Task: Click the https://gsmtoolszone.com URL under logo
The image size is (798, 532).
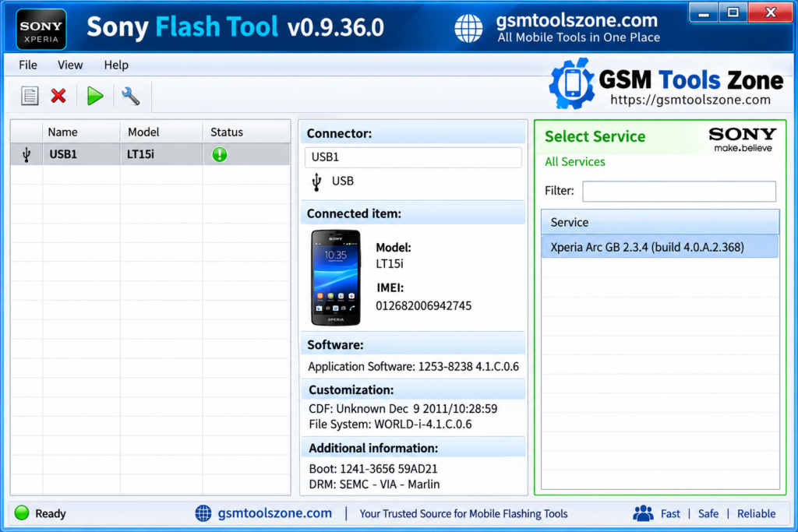Action: click(x=690, y=100)
